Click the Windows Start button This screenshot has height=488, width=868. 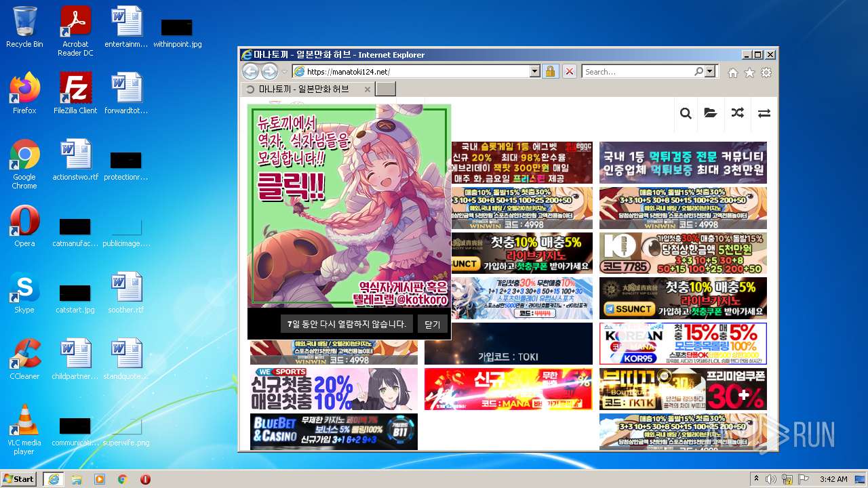click(x=18, y=479)
